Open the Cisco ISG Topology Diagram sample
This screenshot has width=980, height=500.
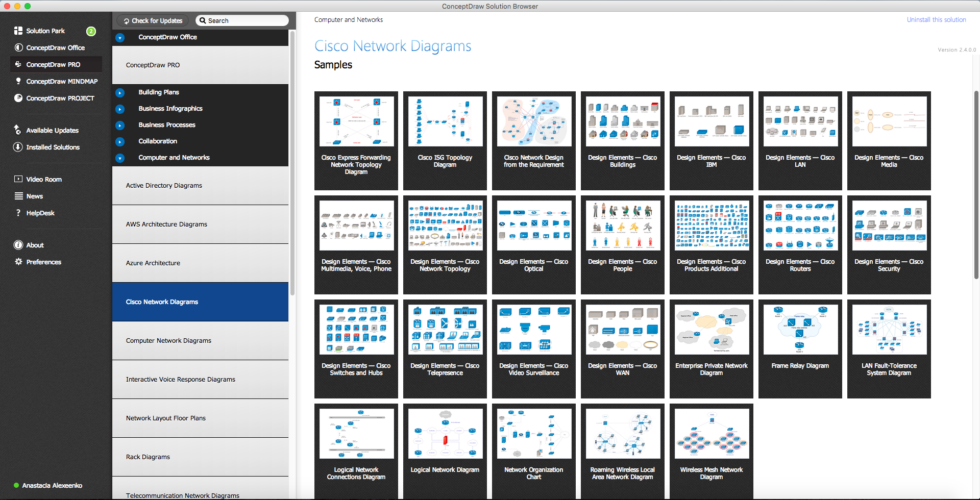click(x=445, y=141)
